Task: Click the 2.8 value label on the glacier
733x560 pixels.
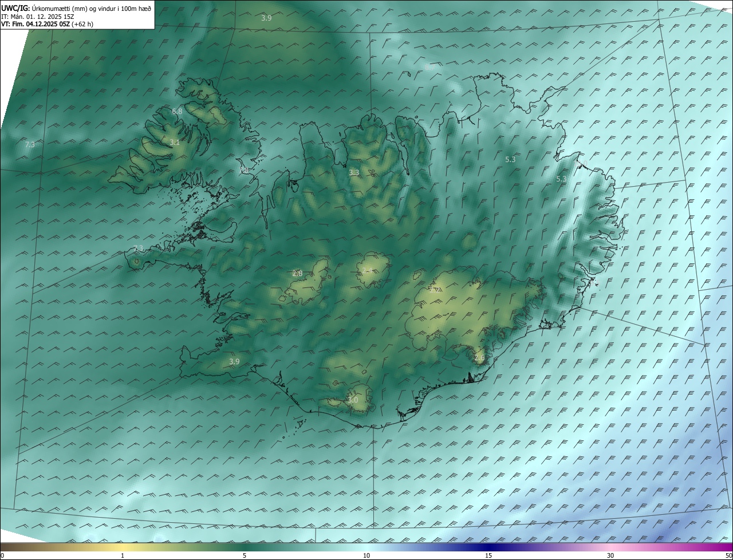Action: (297, 274)
